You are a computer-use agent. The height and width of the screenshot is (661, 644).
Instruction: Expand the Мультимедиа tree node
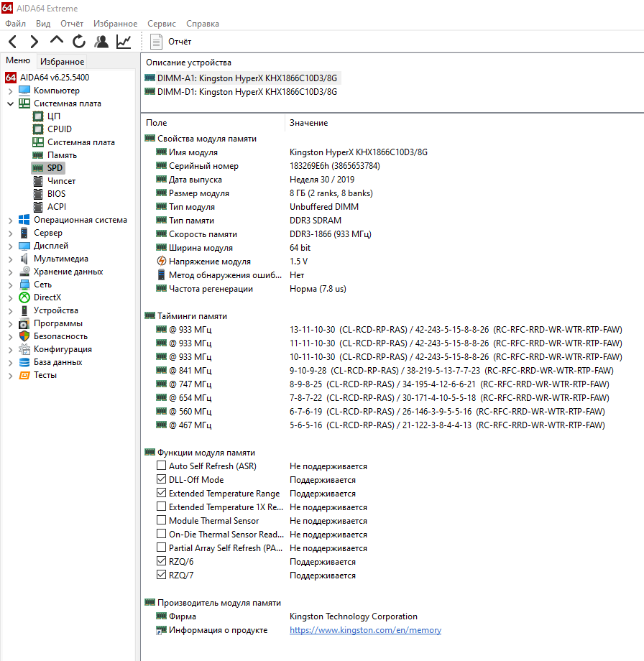point(11,259)
